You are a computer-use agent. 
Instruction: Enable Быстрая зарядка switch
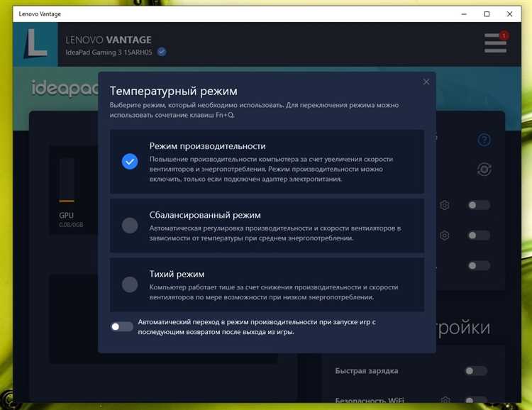click(x=476, y=370)
